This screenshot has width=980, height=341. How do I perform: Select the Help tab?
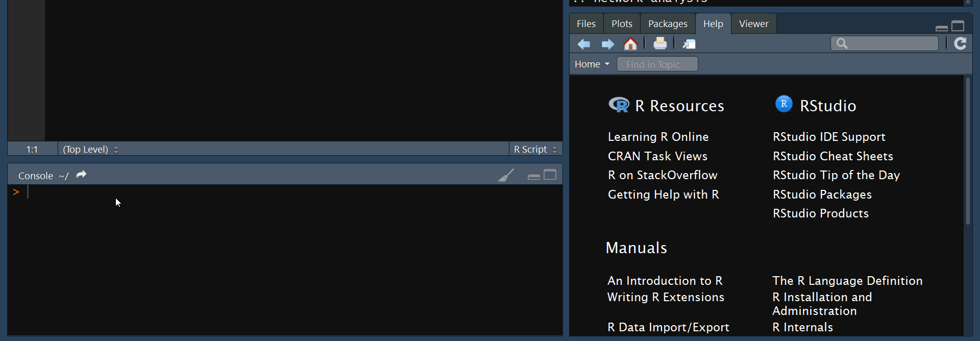pyautogui.click(x=713, y=24)
